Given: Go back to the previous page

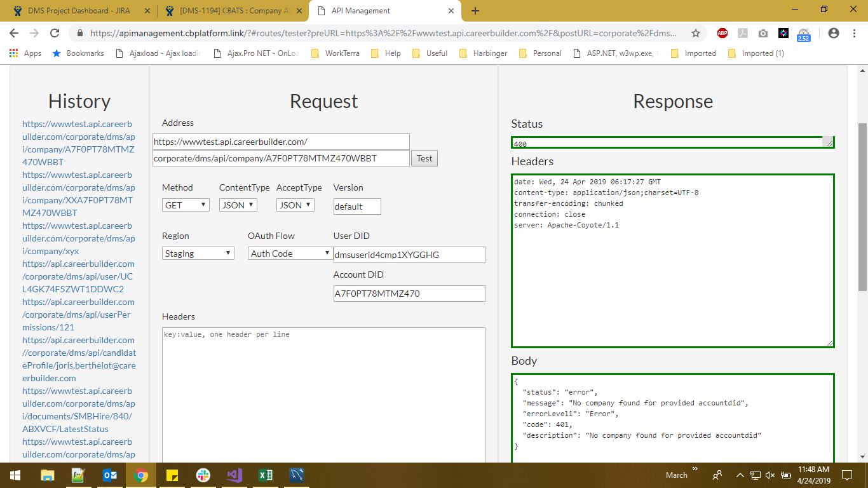Looking at the screenshot, I should [14, 33].
